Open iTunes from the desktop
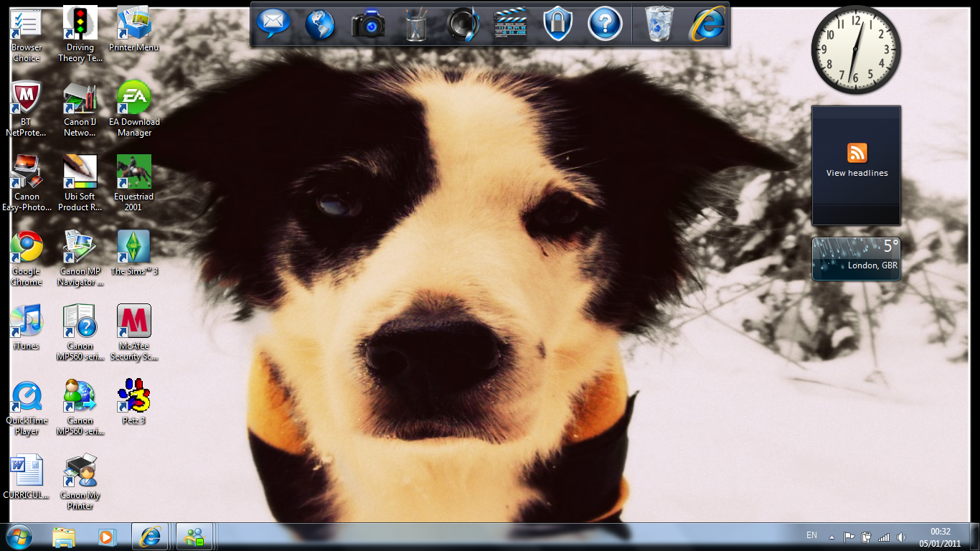Viewport: 980px width, 551px height. [x=27, y=322]
